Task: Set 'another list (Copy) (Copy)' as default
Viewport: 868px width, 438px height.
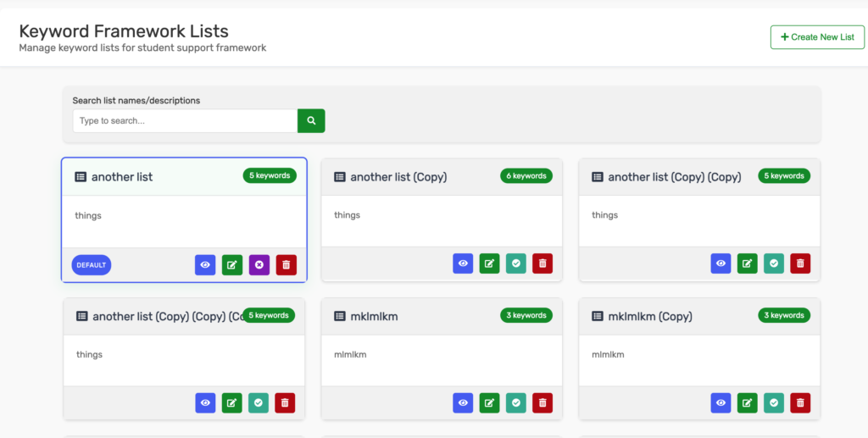Action: [773, 263]
